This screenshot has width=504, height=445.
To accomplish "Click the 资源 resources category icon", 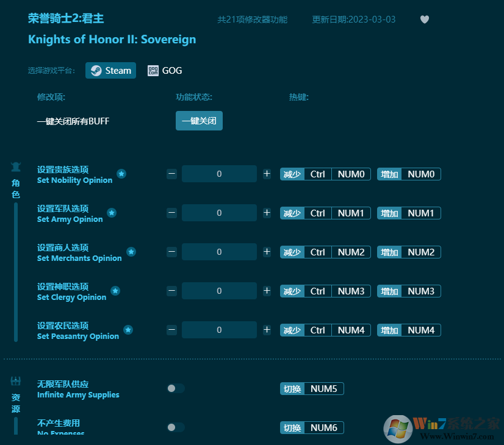I will tap(16, 381).
